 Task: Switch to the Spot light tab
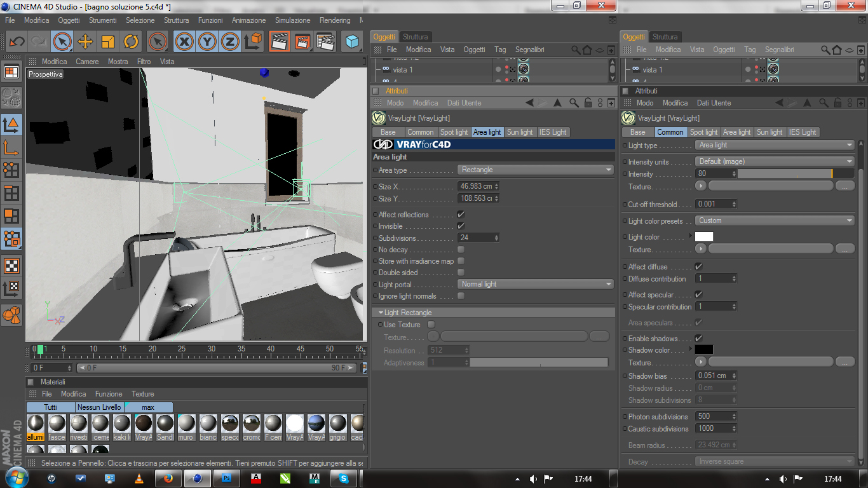454,132
